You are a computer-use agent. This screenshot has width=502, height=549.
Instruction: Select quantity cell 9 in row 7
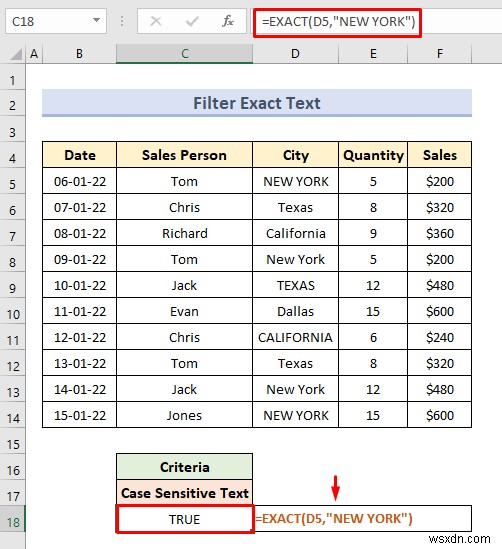373,233
